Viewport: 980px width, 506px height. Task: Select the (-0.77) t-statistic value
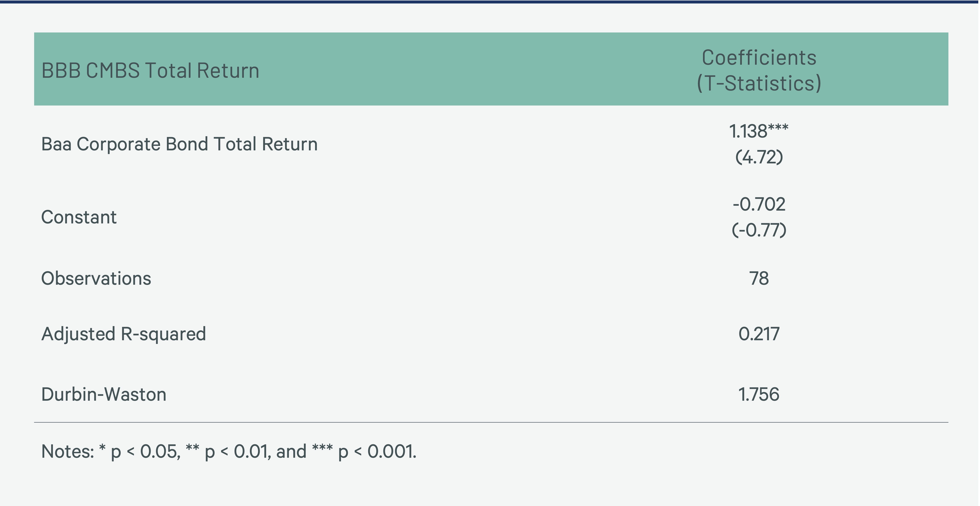[759, 230]
